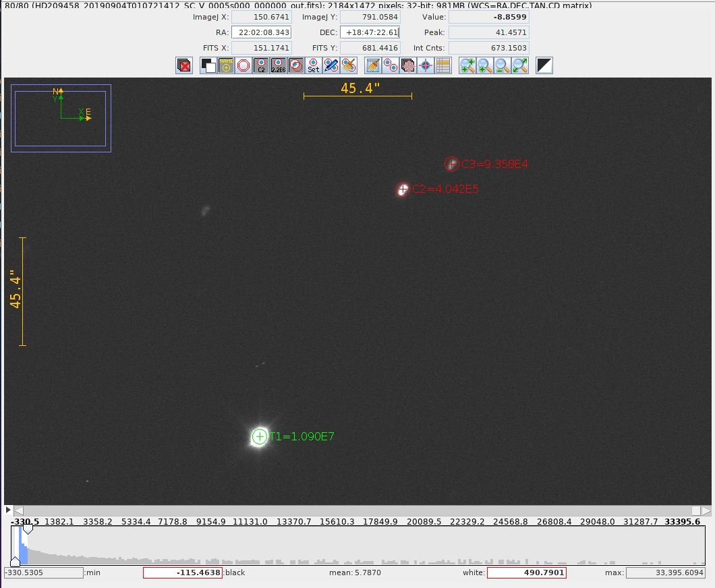Click the zoom out magnifier icon
The image size is (715, 588).
(503, 65)
